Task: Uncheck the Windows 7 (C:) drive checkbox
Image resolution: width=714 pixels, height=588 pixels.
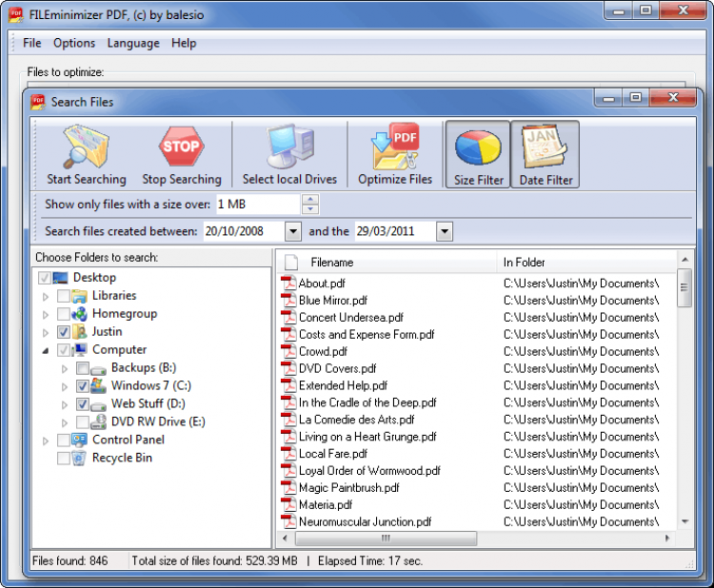Action: [83, 386]
